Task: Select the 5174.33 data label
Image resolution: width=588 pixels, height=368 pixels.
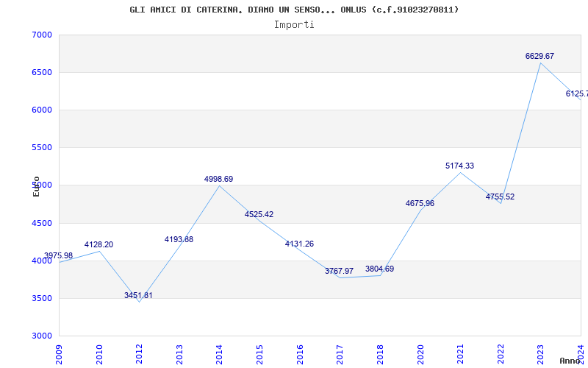Action: click(460, 166)
